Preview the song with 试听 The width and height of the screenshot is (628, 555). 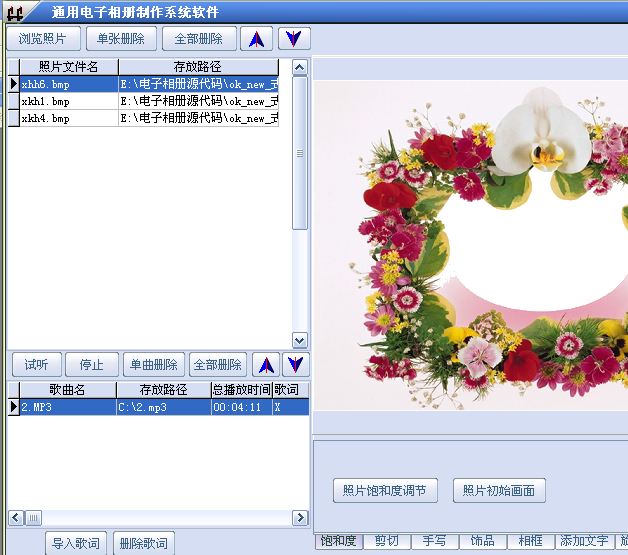pyautogui.click(x=37, y=365)
